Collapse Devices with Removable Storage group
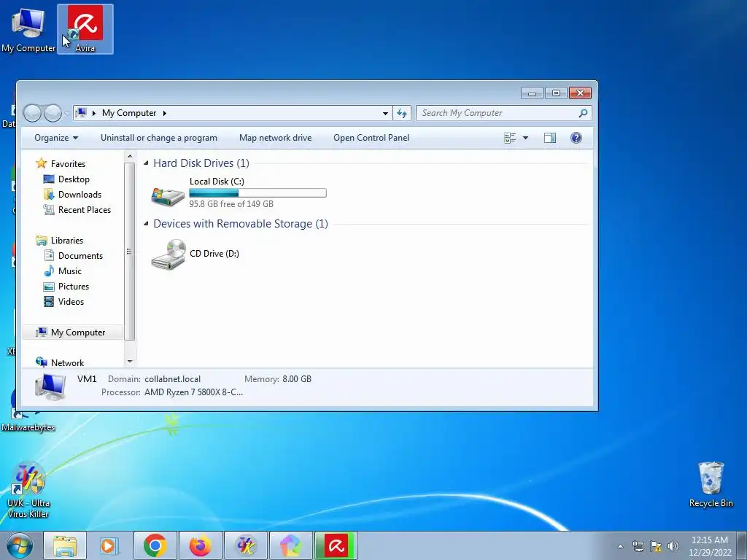Image resolution: width=747 pixels, height=560 pixels. click(146, 224)
